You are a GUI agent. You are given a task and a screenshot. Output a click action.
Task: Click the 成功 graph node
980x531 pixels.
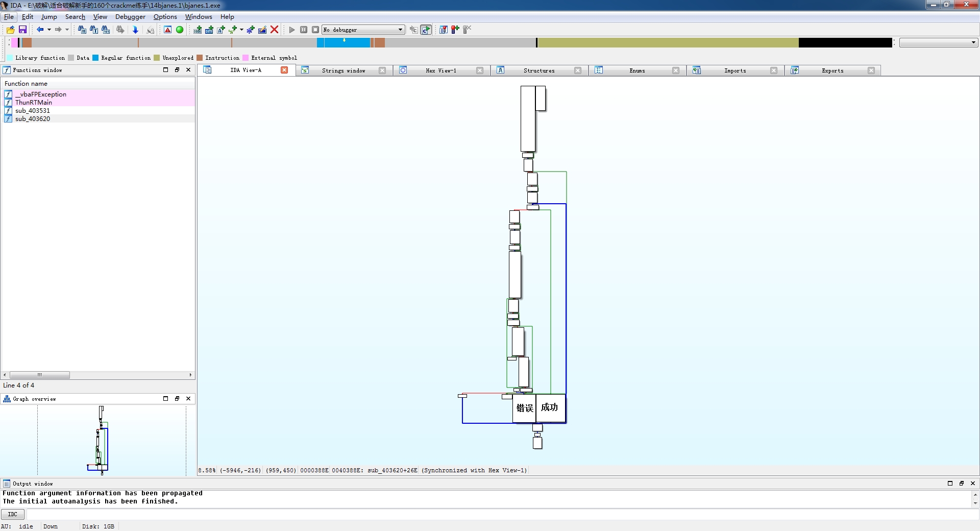point(550,408)
